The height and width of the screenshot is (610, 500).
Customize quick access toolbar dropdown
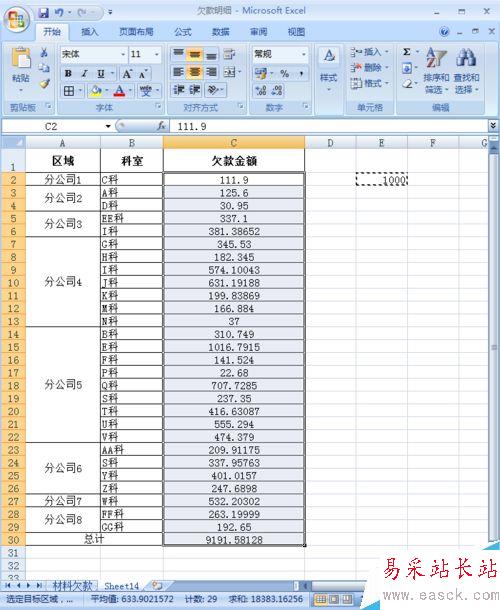[x=110, y=13]
